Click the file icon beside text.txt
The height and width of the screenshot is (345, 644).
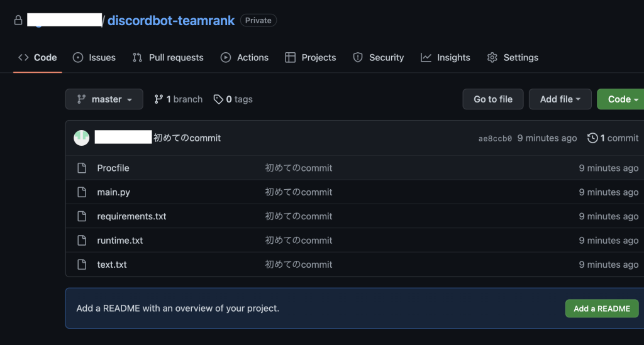pyautogui.click(x=82, y=265)
